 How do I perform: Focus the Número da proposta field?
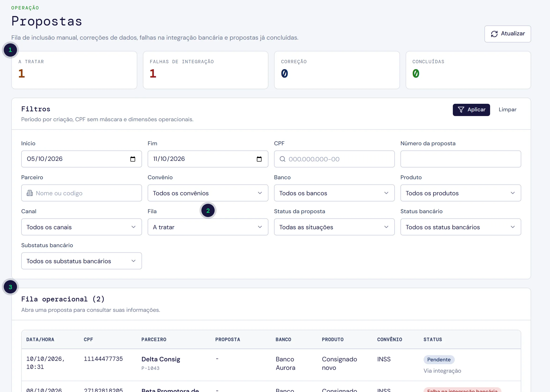pos(460,159)
